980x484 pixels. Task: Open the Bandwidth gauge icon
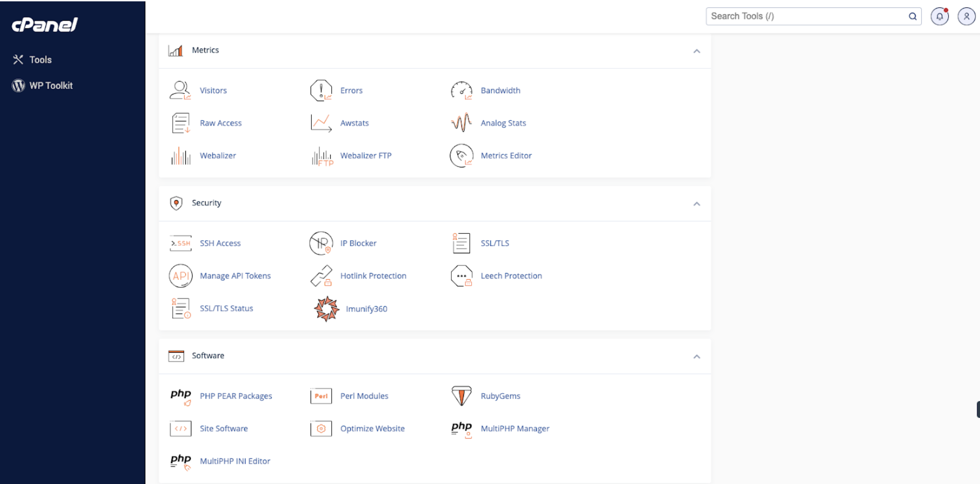pyautogui.click(x=461, y=90)
